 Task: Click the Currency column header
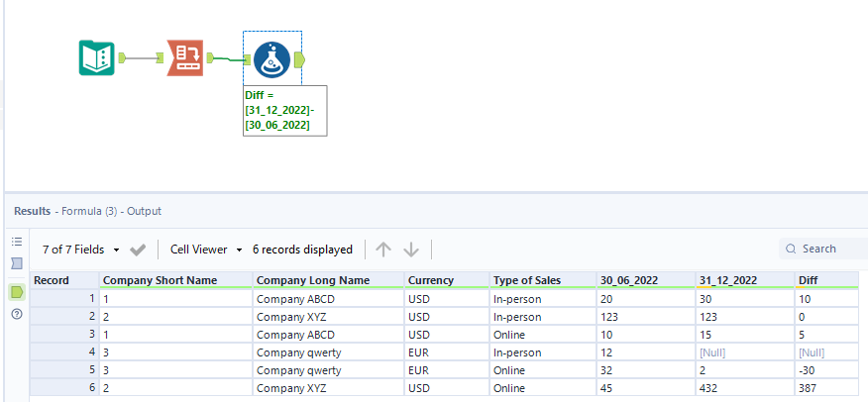447,280
